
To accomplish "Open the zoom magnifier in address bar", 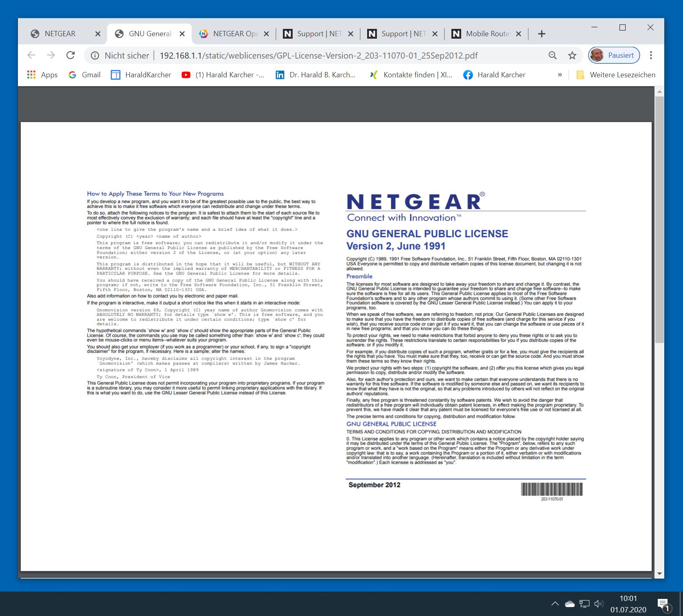I will (552, 56).
